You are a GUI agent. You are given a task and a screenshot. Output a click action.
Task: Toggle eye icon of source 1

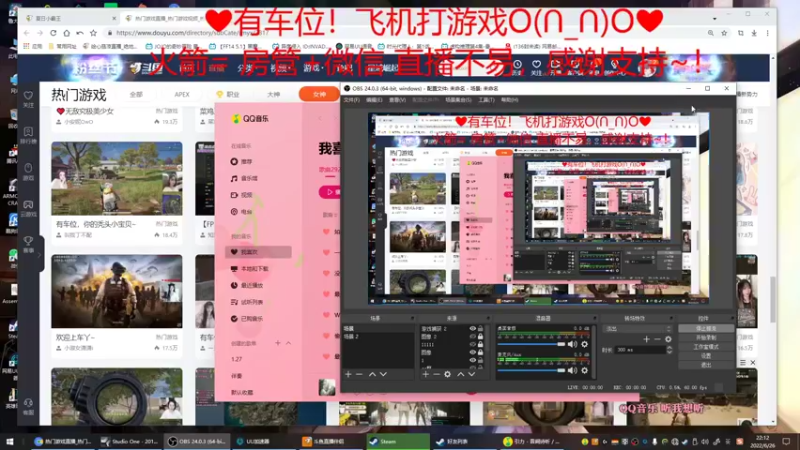coord(472,360)
